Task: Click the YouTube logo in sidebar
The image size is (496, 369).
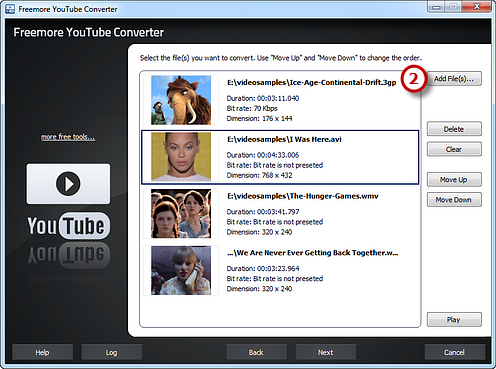Action: [68, 226]
